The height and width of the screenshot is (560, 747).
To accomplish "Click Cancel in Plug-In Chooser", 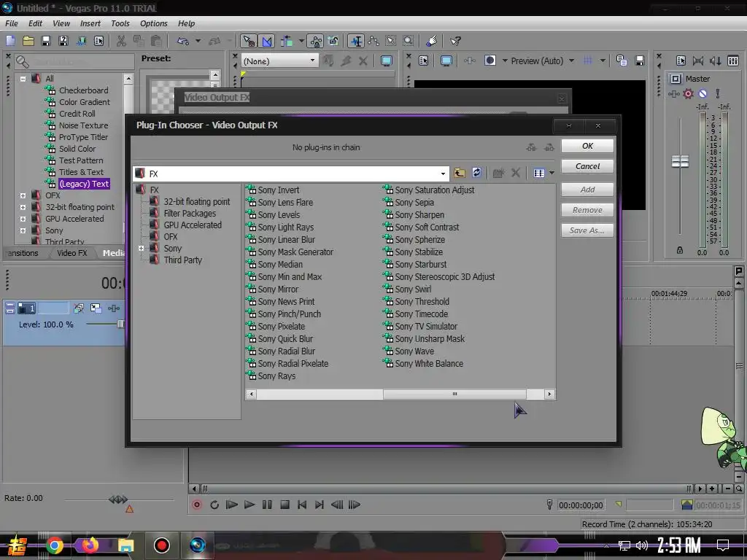I will [587, 166].
